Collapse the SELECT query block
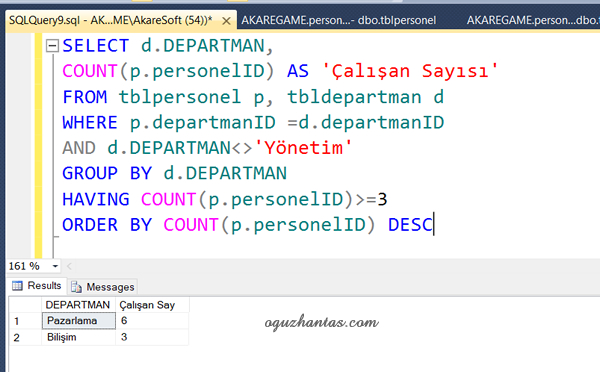This screenshot has height=372, width=600. point(52,46)
